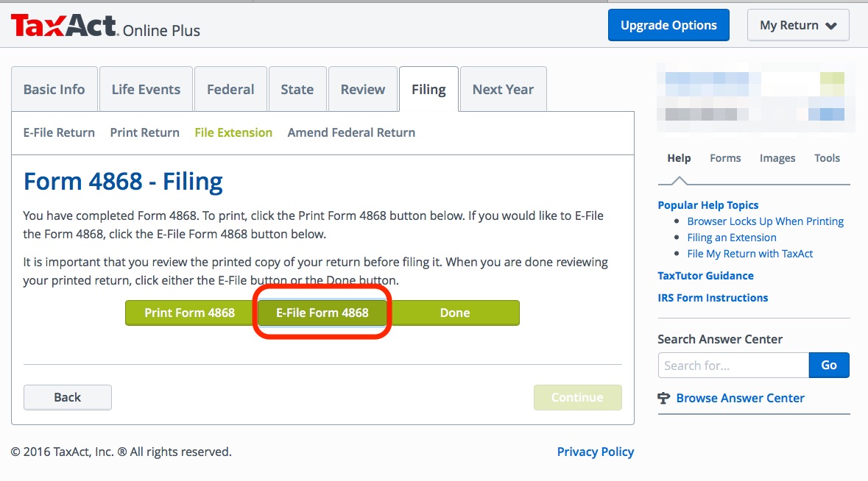Open the E-File Return sub-tab
The height and width of the screenshot is (481, 868).
(59, 132)
